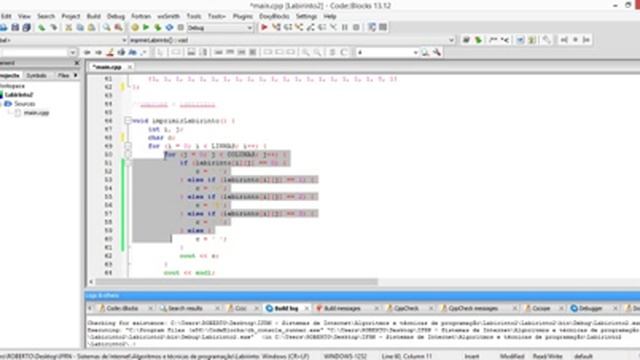Click the red highlighter icon
This screenshot has width=640, height=360.
[x=110, y=52]
